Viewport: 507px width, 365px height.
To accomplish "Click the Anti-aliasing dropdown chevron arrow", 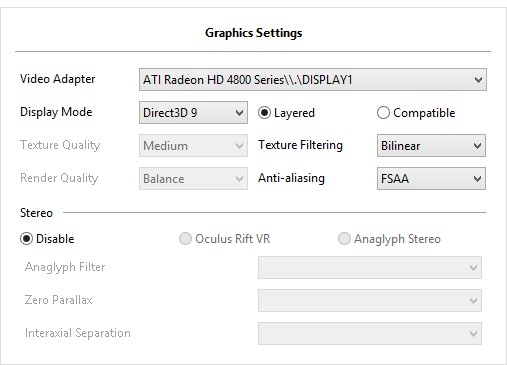I will tap(477, 179).
